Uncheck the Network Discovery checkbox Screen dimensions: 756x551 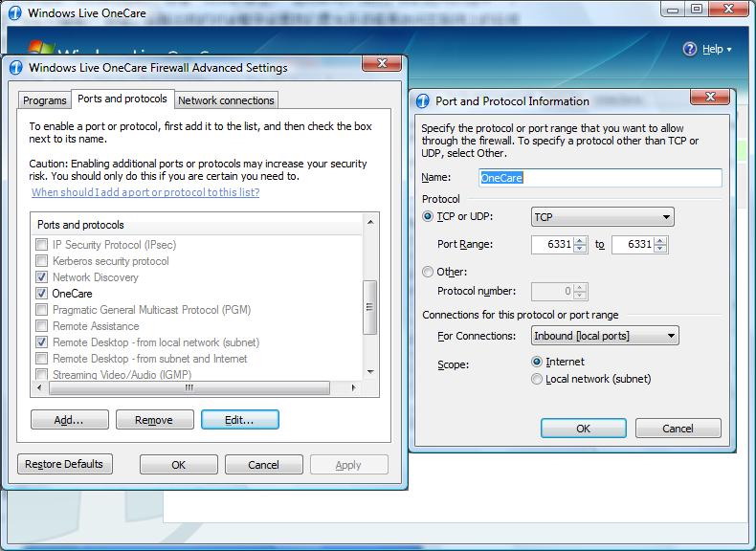[42, 277]
